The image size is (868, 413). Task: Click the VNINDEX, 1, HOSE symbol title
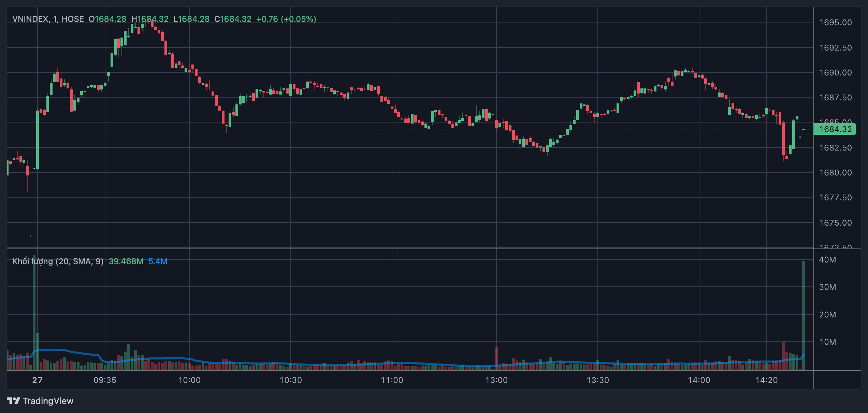click(x=48, y=19)
